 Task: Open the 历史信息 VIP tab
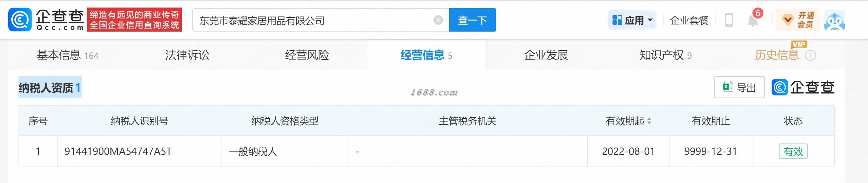tap(777, 55)
